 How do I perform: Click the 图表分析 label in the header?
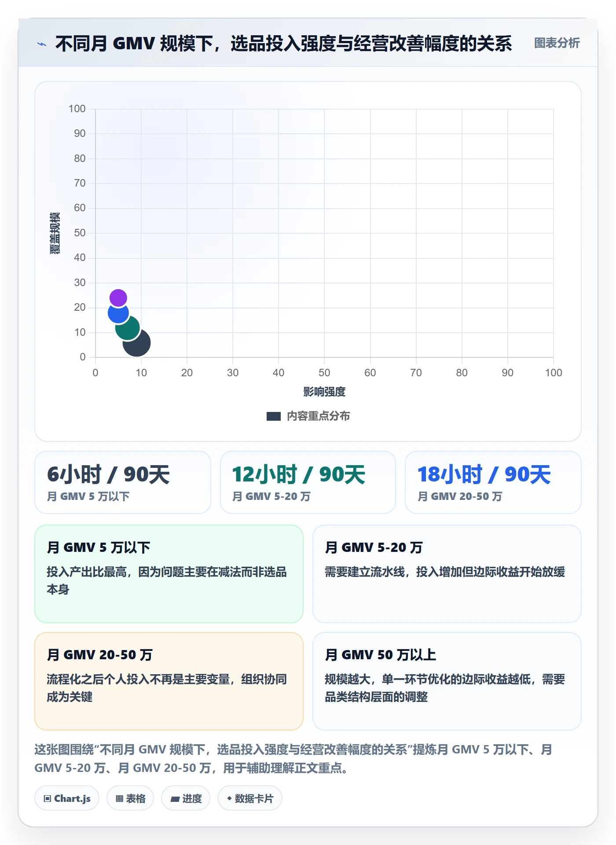pos(557,43)
